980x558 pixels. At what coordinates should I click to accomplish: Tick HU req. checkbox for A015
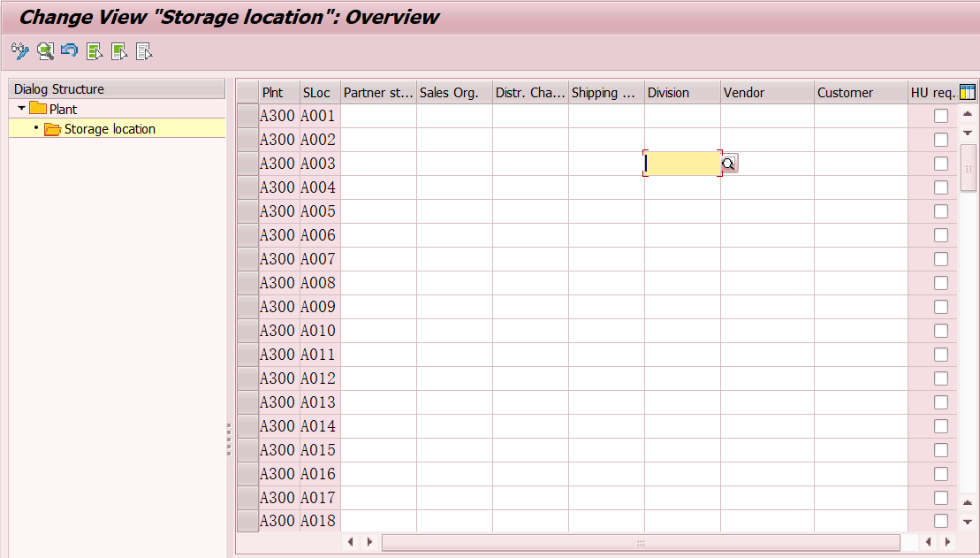point(940,450)
